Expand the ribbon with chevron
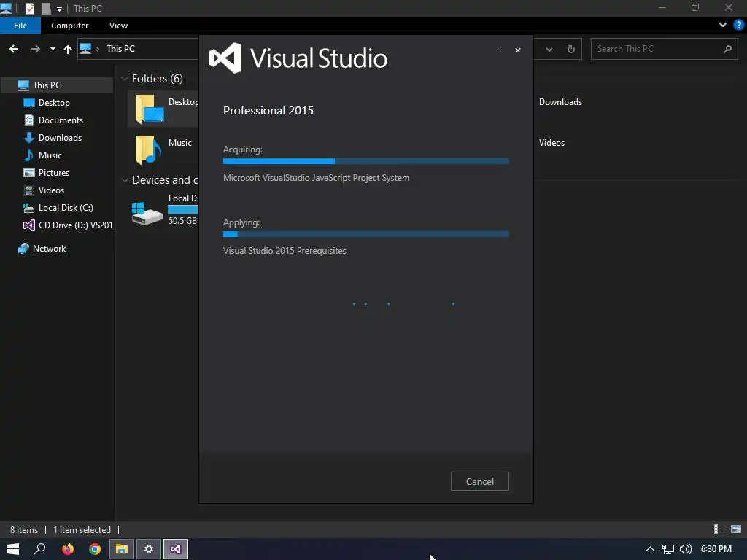 click(x=723, y=25)
